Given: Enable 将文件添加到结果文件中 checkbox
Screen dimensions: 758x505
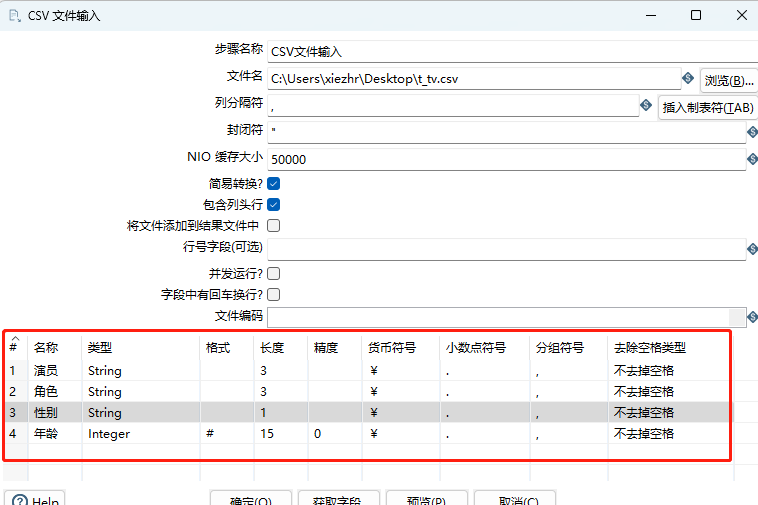Looking at the screenshot, I should pyautogui.click(x=274, y=225).
